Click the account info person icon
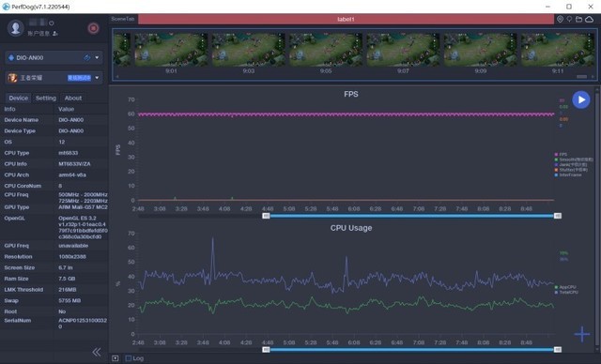Screen dimensions: 601x364 [54, 34]
